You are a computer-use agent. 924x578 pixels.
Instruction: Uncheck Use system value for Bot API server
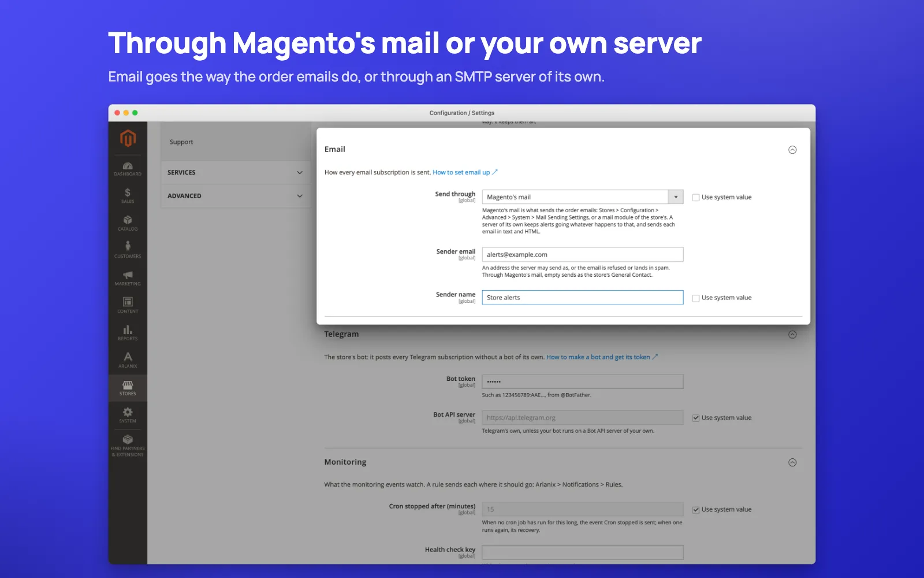(696, 418)
